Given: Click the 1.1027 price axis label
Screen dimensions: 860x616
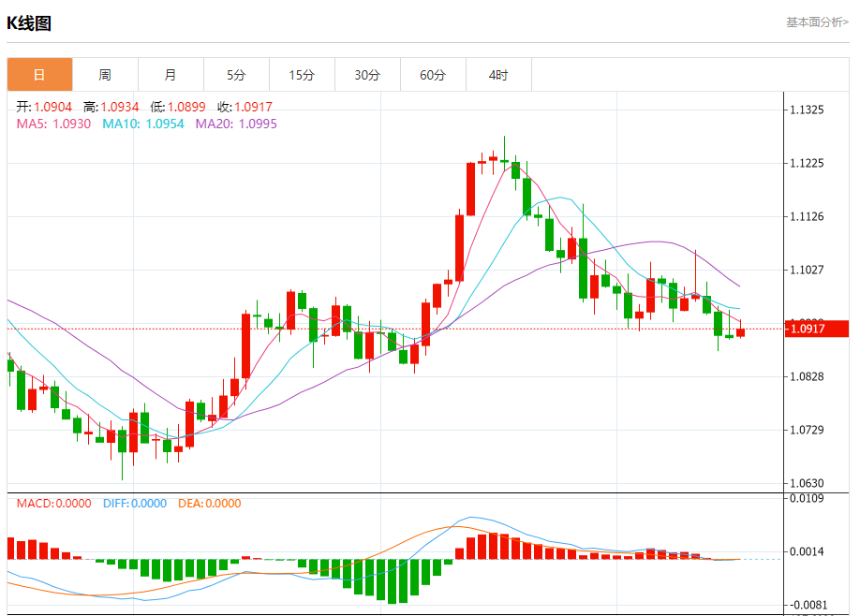Looking at the screenshot, I should pyautogui.click(x=807, y=270).
